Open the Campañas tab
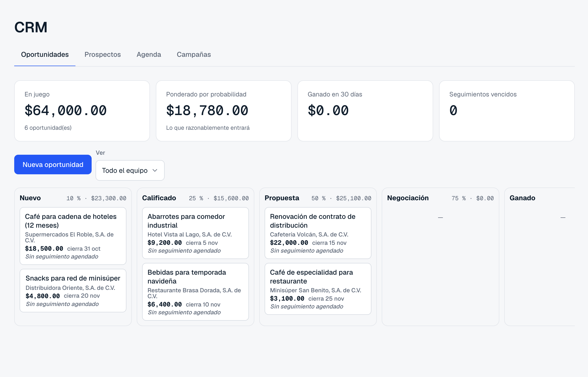Viewport: 588px width, 377px height. pyautogui.click(x=194, y=55)
